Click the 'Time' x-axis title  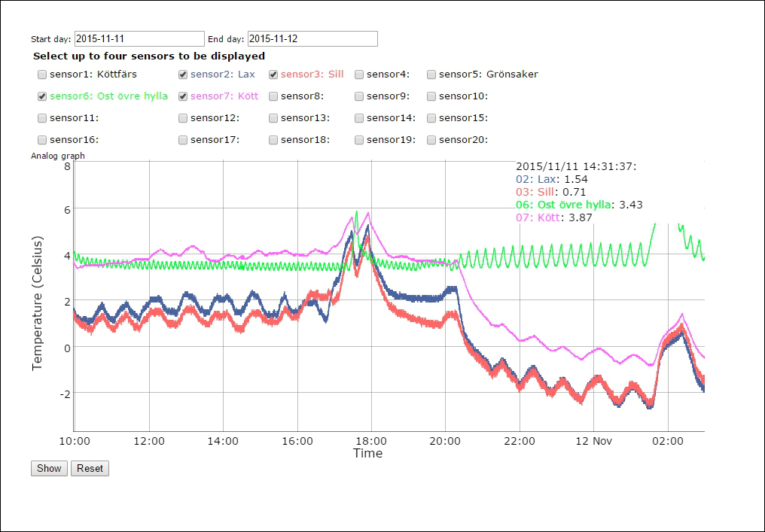368,454
